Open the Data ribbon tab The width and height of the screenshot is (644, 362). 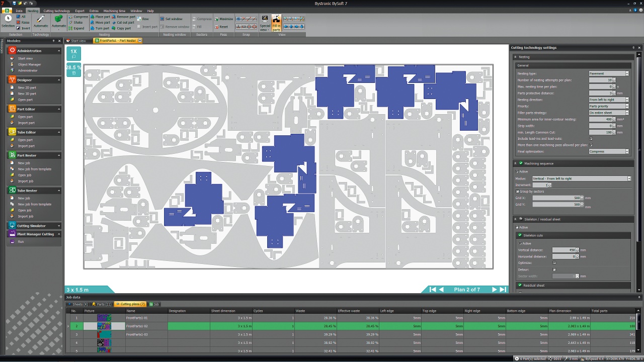click(x=19, y=11)
